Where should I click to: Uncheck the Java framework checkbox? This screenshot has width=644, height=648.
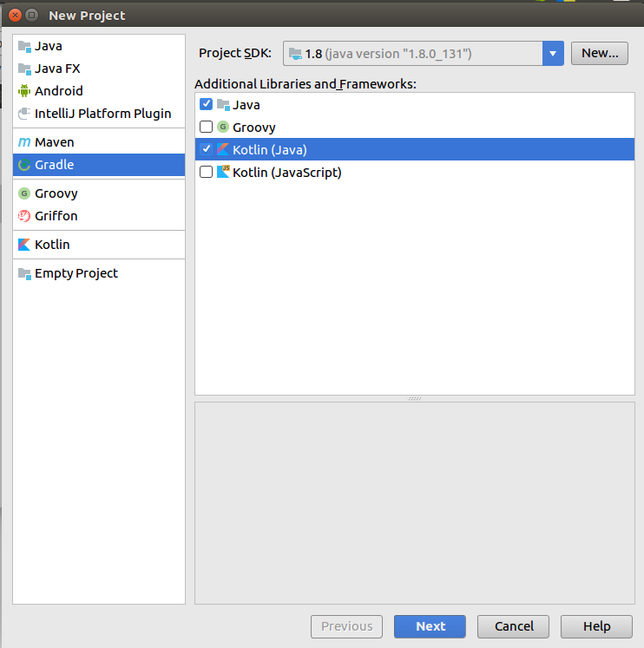click(x=206, y=104)
